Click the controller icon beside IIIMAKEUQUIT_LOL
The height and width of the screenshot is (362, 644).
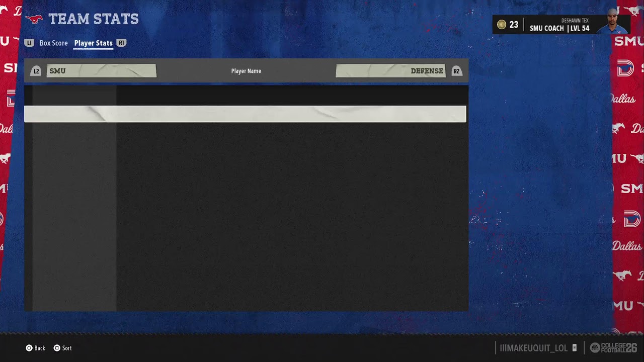click(x=575, y=348)
